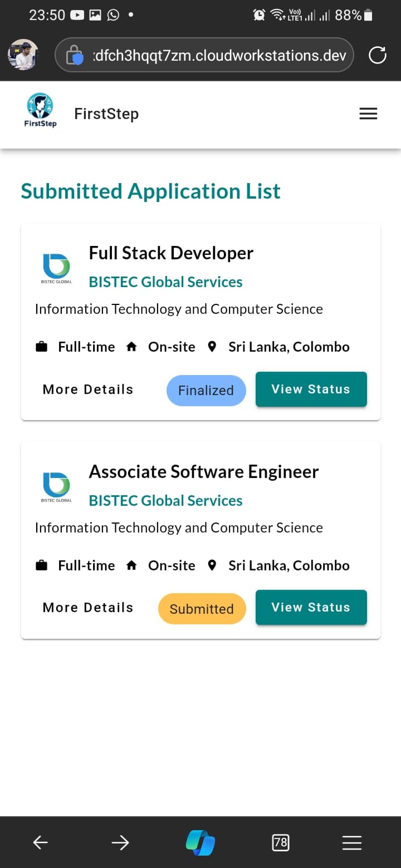The width and height of the screenshot is (401, 868).
Task: Open the Copilot icon in the navigation bar
Action: (200, 842)
